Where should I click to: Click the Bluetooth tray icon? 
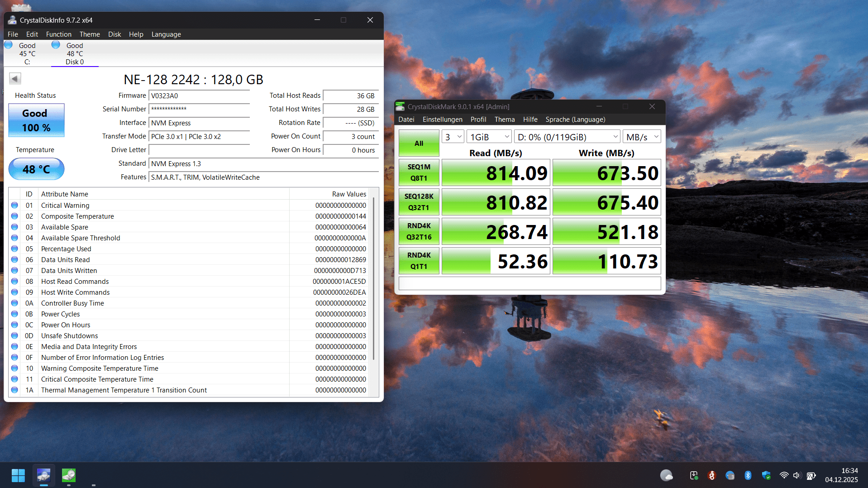tap(748, 475)
